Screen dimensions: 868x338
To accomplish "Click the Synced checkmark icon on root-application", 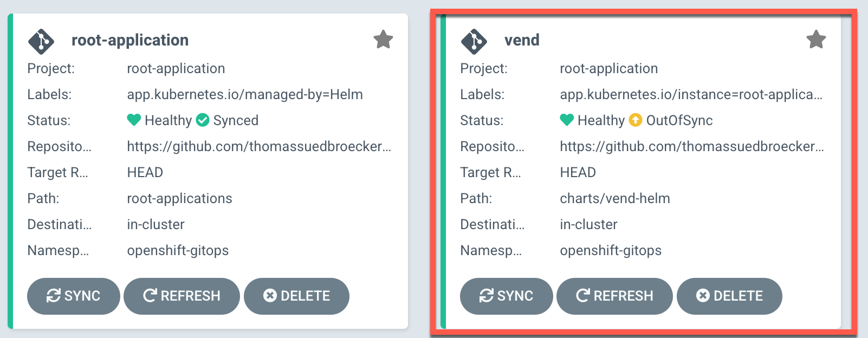I will 202,120.
